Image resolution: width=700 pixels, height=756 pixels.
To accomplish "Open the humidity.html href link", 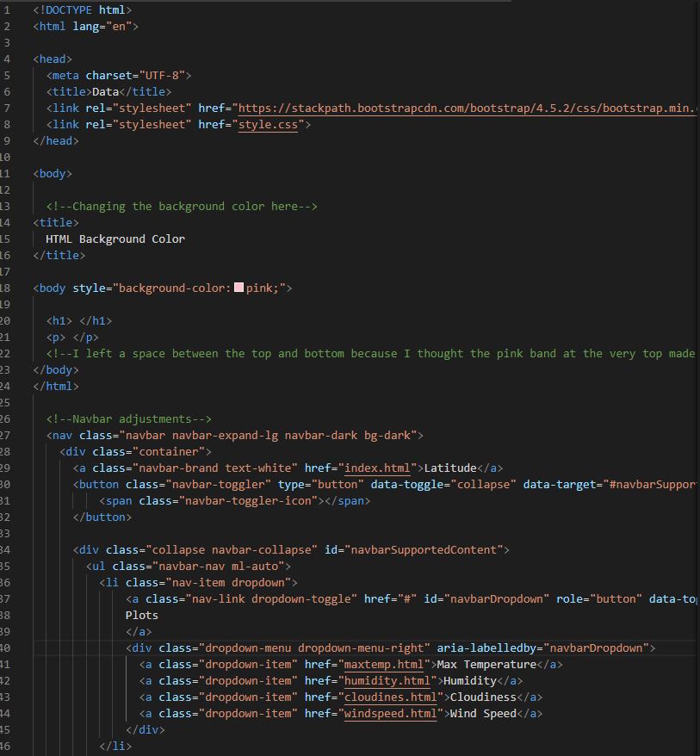I will pos(387,681).
